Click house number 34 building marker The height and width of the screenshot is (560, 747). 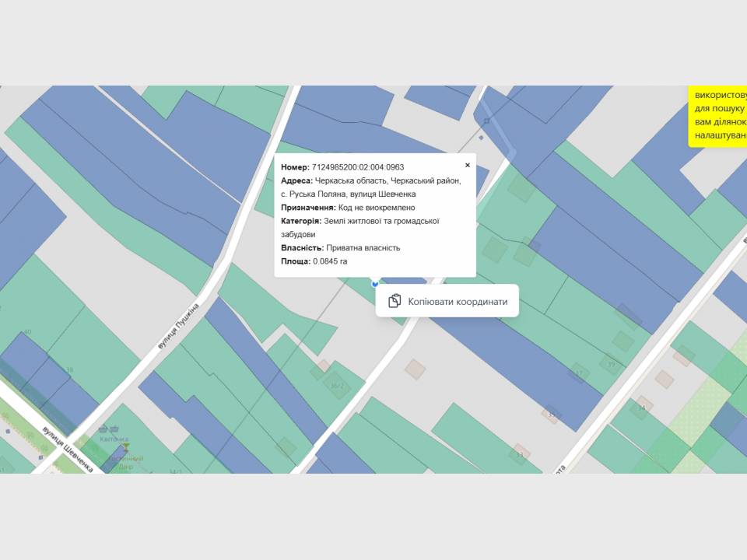click(x=641, y=408)
